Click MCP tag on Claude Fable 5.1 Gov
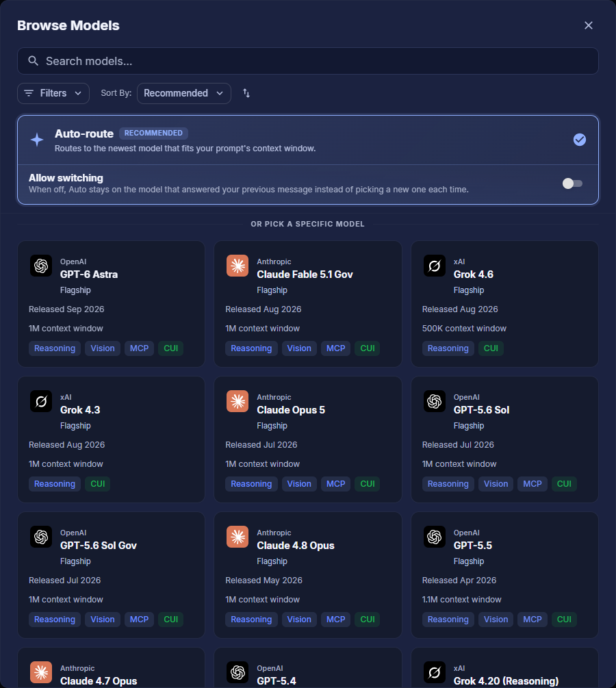Screen dimensions: 616x688 click(x=335, y=348)
